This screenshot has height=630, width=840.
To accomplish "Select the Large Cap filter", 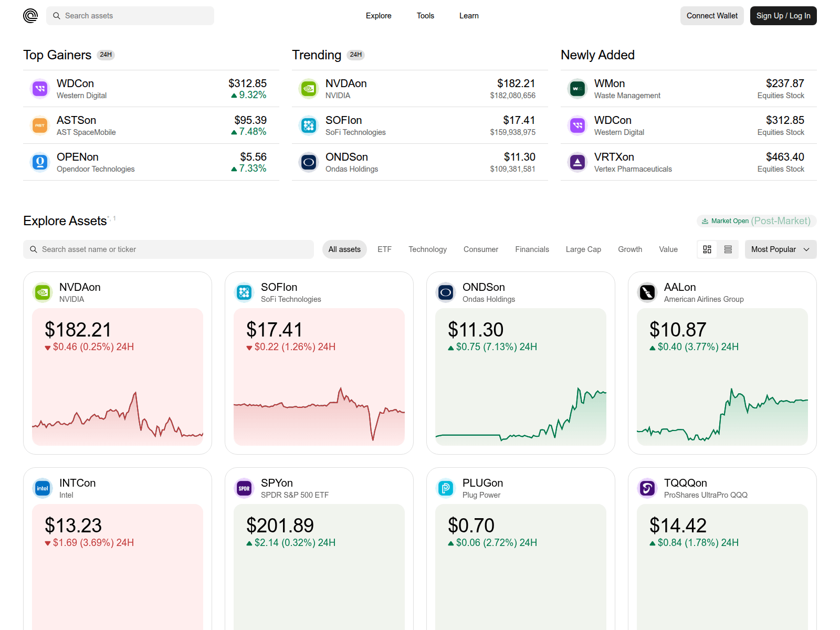I will point(583,249).
